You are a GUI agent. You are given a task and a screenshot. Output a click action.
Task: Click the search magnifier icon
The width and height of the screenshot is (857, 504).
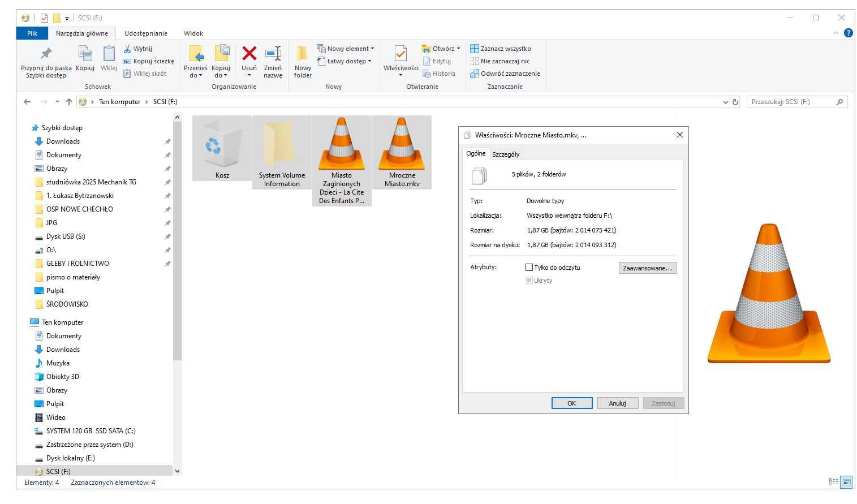840,102
